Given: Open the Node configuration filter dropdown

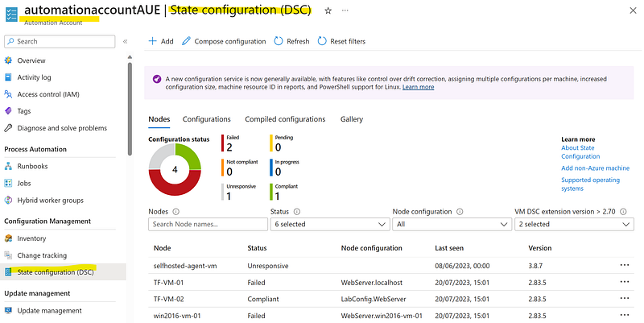Looking at the screenshot, I should 452,225.
